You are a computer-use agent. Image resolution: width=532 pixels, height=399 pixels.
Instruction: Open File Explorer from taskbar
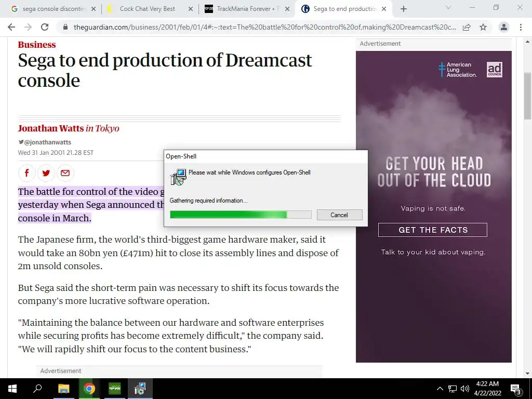[x=63, y=389]
